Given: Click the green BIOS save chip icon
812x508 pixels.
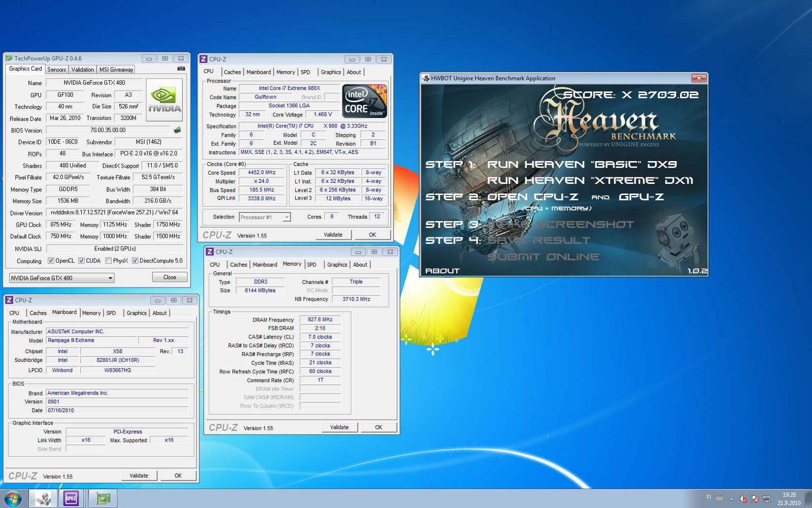Looking at the screenshot, I should coord(177,130).
